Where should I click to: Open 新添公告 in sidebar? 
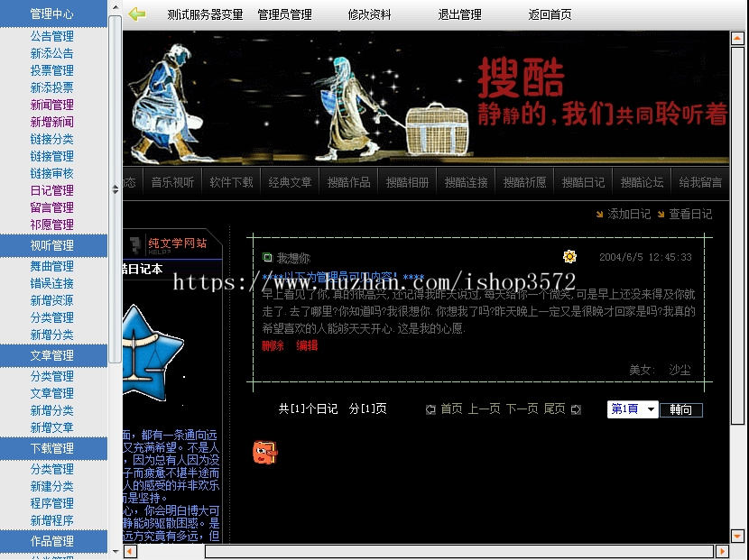pyautogui.click(x=52, y=53)
